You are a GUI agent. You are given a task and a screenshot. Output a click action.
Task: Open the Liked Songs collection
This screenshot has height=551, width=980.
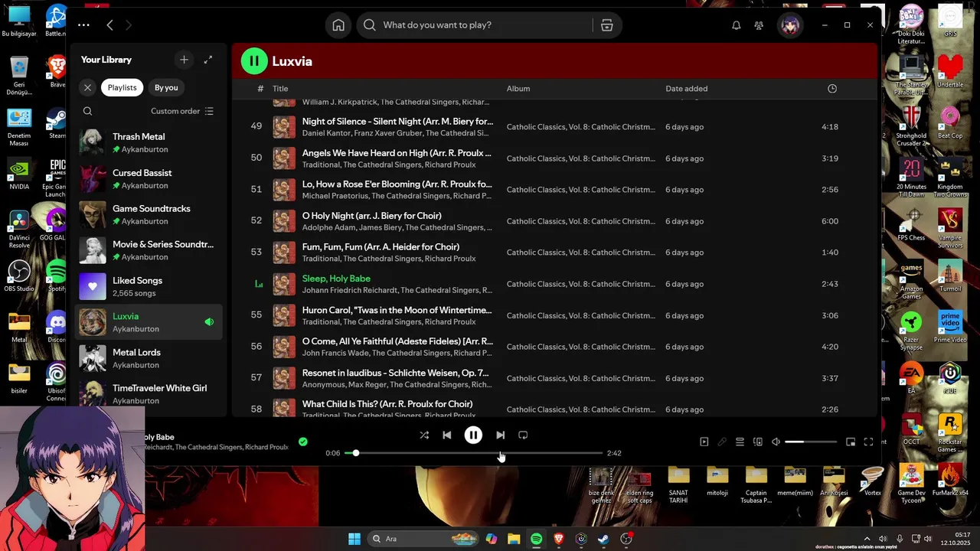[149, 286]
